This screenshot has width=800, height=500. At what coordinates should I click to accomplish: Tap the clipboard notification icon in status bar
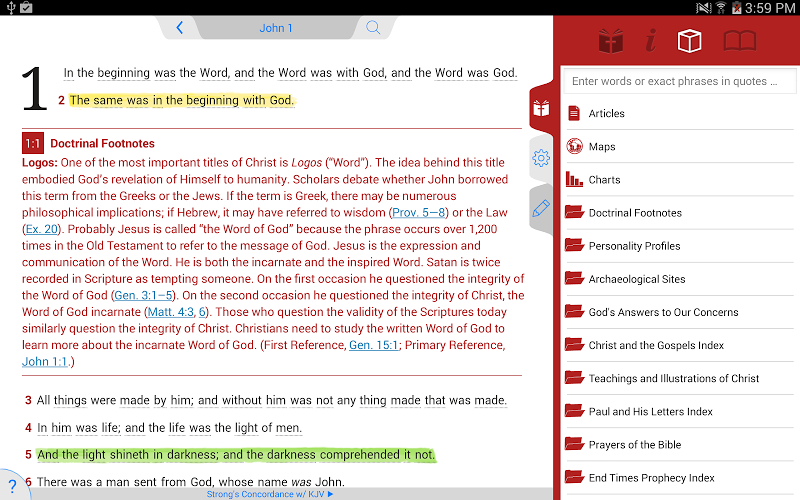(27, 8)
